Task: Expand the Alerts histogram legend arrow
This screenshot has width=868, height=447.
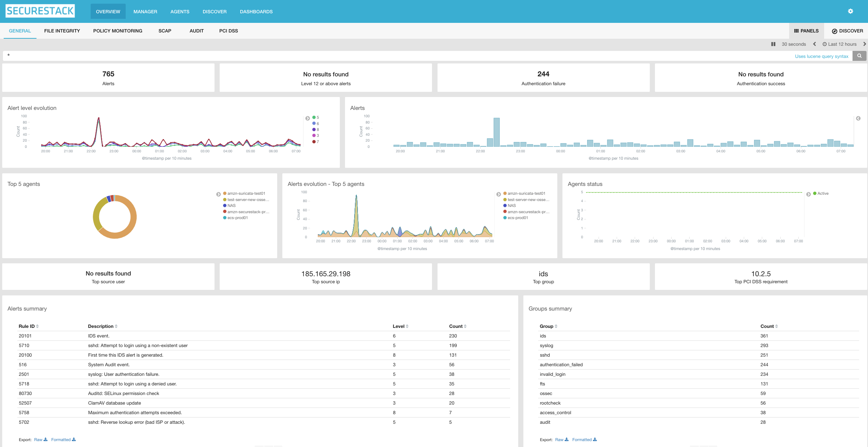Action: [x=858, y=118]
